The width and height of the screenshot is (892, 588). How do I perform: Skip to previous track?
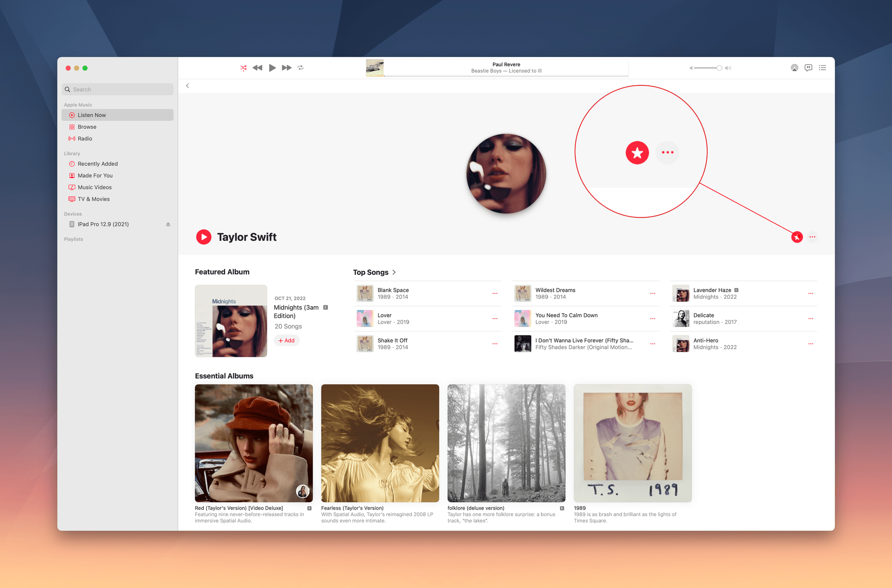(257, 68)
